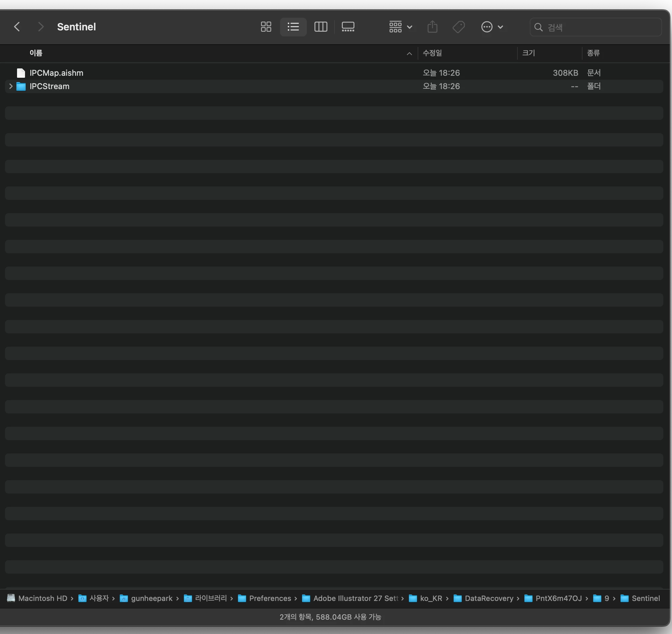Screen dimensions: 672x634
Task: Open Preferences in the path bar
Action: [270, 598]
